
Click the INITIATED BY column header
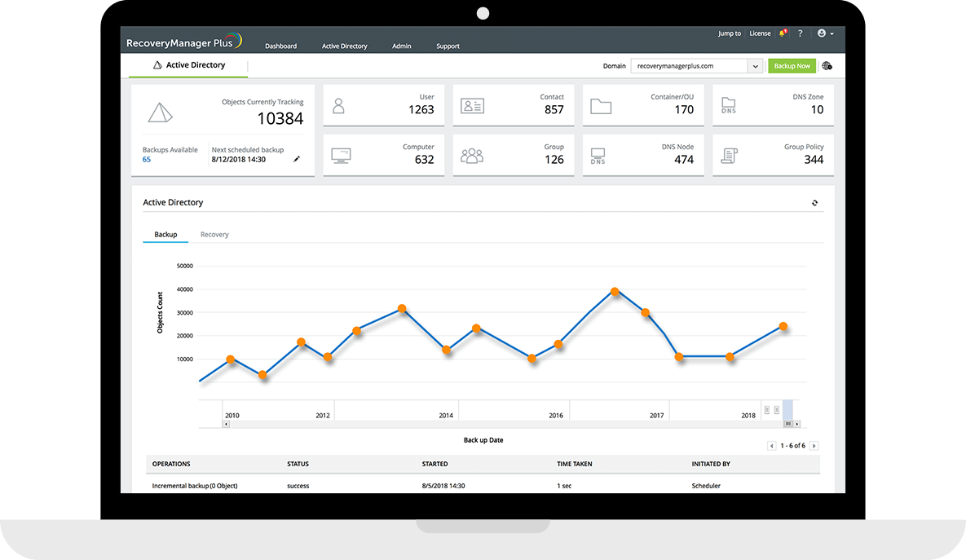click(711, 464)
